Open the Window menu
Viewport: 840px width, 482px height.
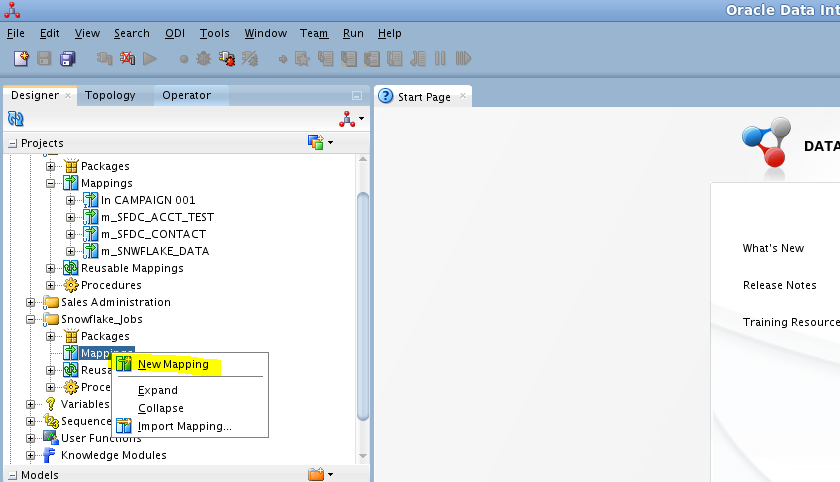266,33
